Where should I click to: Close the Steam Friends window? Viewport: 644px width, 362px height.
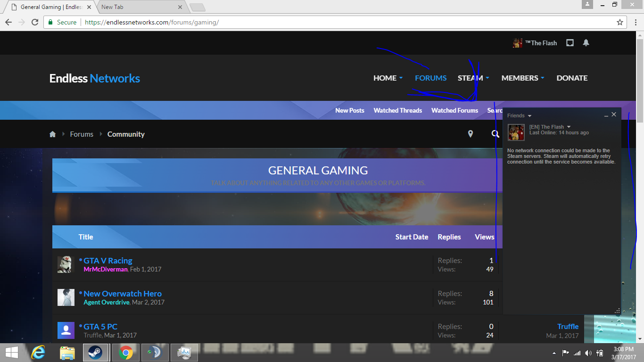pyautogui.click(x=614, y=115)
